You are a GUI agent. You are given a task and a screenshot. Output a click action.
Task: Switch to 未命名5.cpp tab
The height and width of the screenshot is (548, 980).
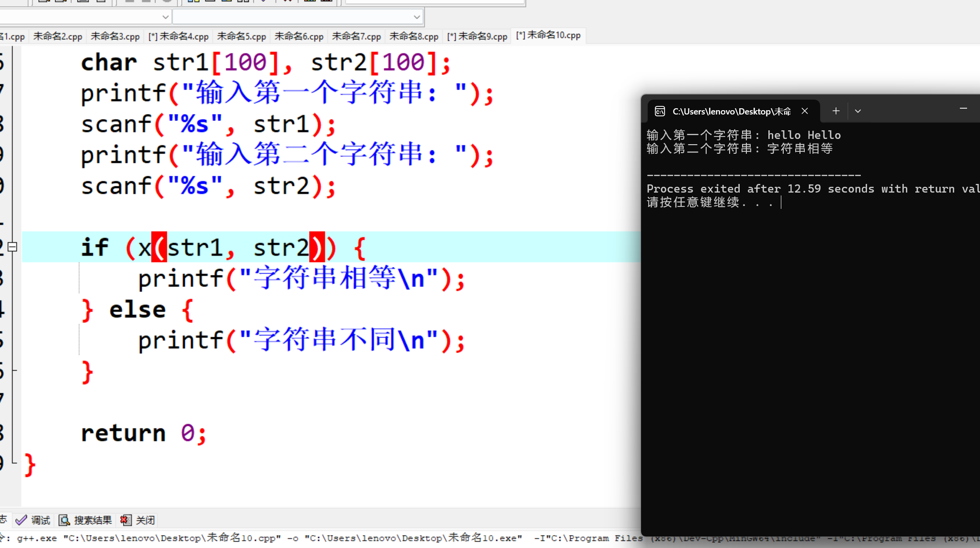tap(241, 36)
